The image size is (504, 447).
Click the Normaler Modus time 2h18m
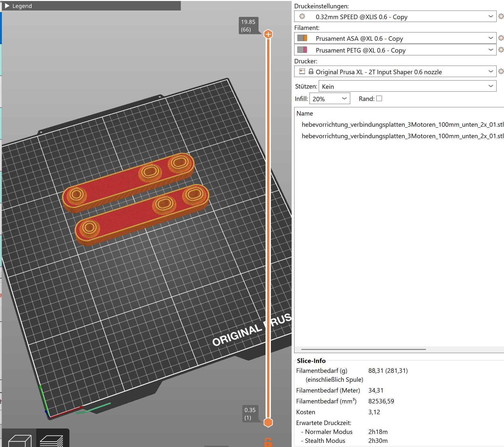click(378, 432)
